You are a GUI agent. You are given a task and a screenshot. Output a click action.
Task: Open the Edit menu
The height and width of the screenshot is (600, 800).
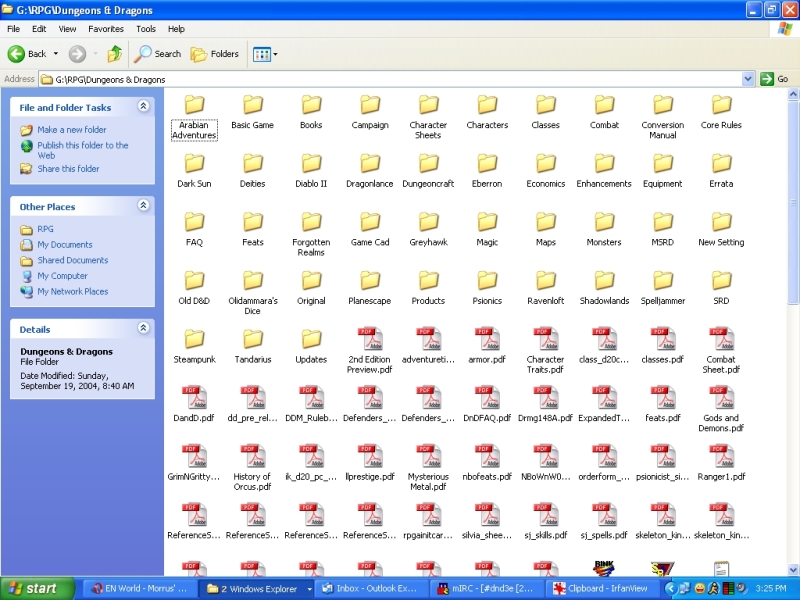point(39,29)
